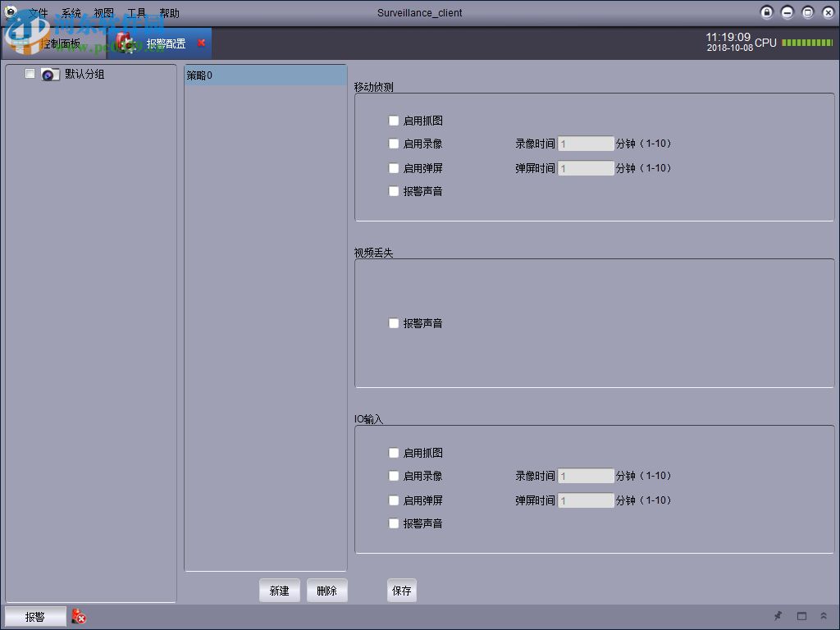This screenshot has width=840, height=630.
Task: Enable 启用弹屏 under 移动侦测
Action: [x=394, y=168]
